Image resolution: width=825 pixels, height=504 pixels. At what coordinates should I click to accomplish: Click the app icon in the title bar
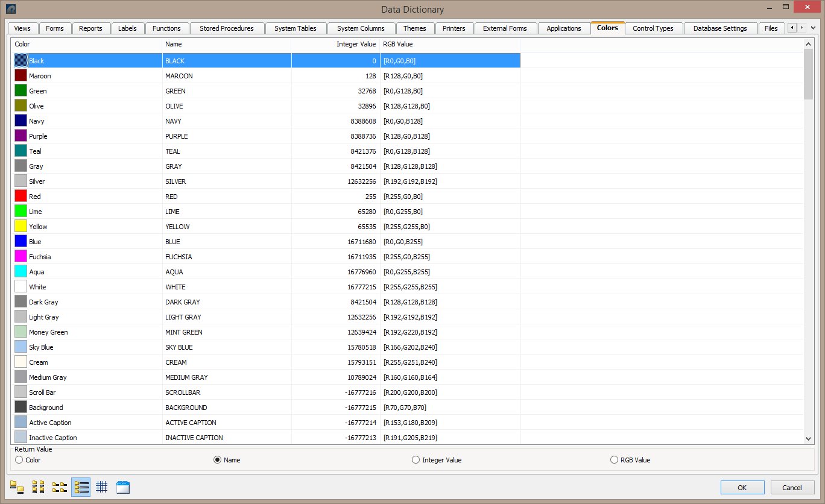coord(11,9)
